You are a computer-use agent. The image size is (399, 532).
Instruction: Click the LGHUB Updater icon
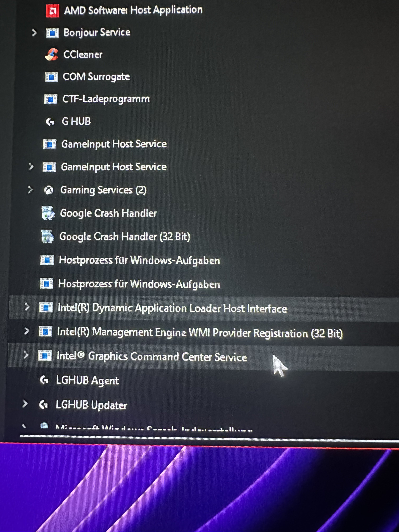[x=44, y=405]
